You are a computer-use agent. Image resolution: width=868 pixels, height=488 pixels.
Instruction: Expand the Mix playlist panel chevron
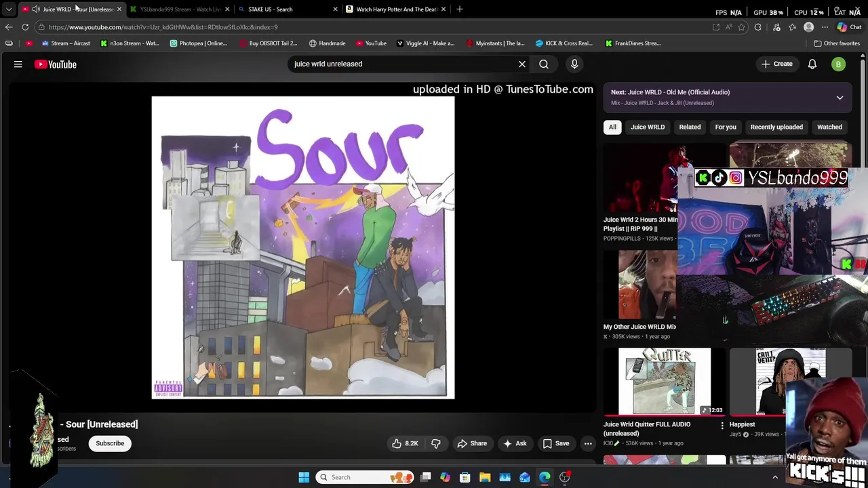tap(840, 98)
